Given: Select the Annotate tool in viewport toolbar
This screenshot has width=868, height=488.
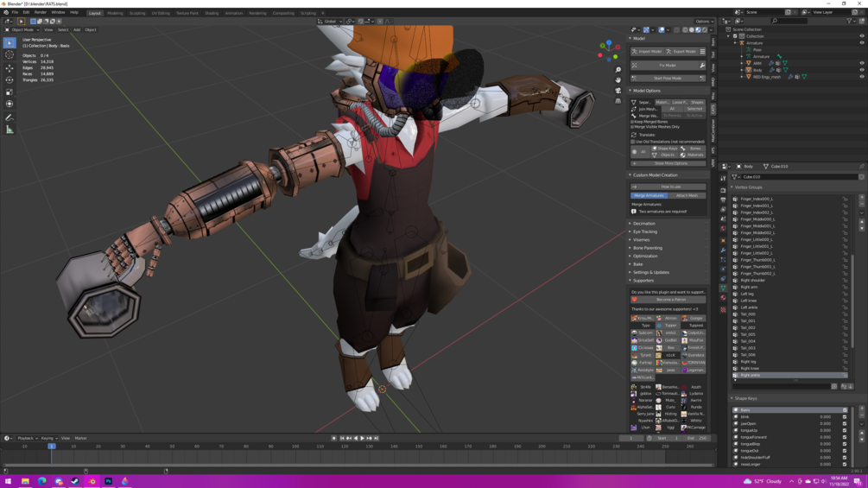Looking at the screenshot, I should point(10,117).
